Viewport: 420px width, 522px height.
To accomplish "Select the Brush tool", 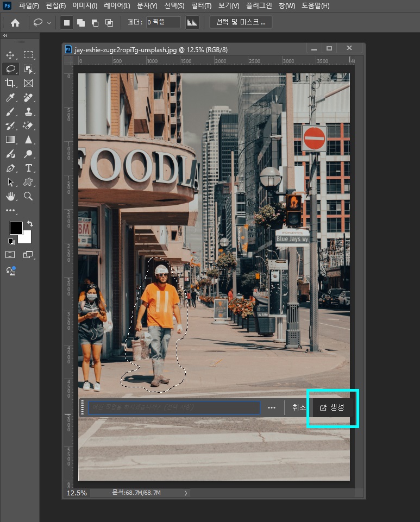I will [10, 111].
